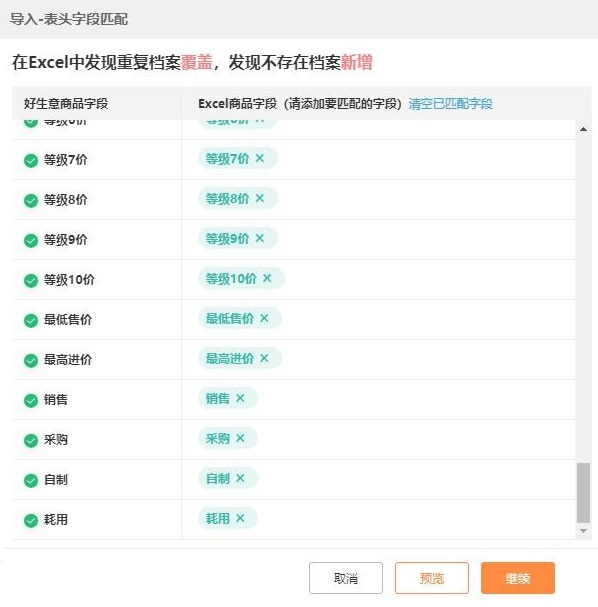Remove the 等级10价 matched field tag

click(x=267, y=278)
